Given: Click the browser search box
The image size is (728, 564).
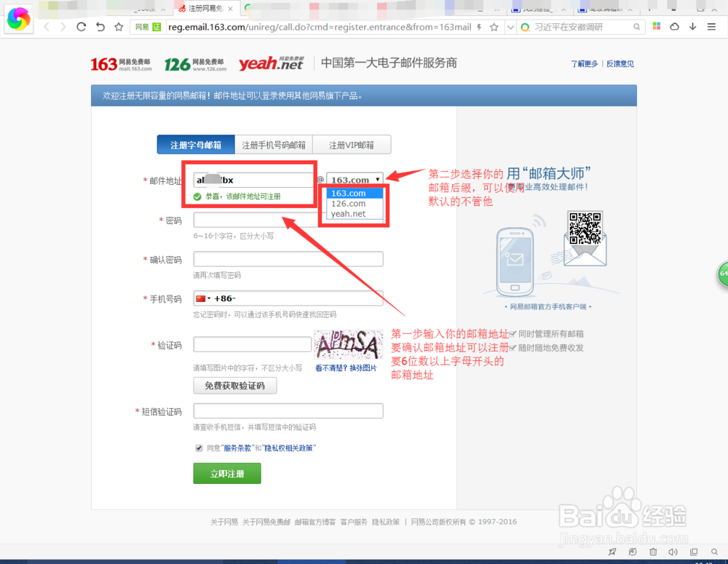Looking at the screenshot, I should point(580,27).
